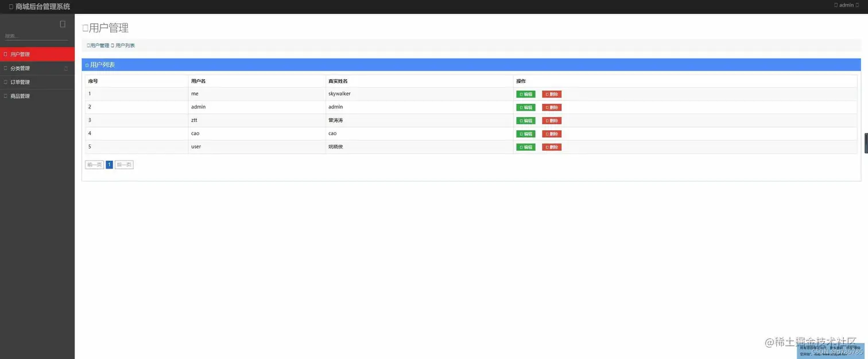Delete user in row 2 (admin)
This screenshot has height=359, width=868.
552,107
